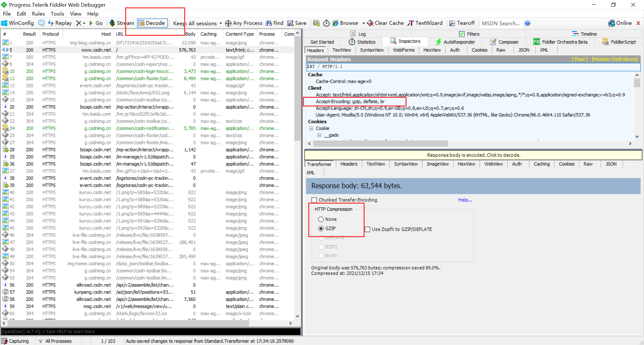
Task: Select the DEFLATE compression radio button
Action: (321, 238)
